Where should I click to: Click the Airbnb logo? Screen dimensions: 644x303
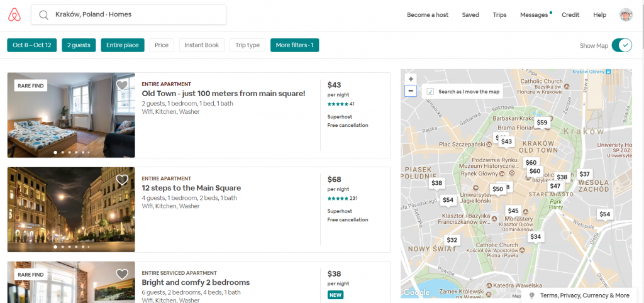click(x=14, y=15)
